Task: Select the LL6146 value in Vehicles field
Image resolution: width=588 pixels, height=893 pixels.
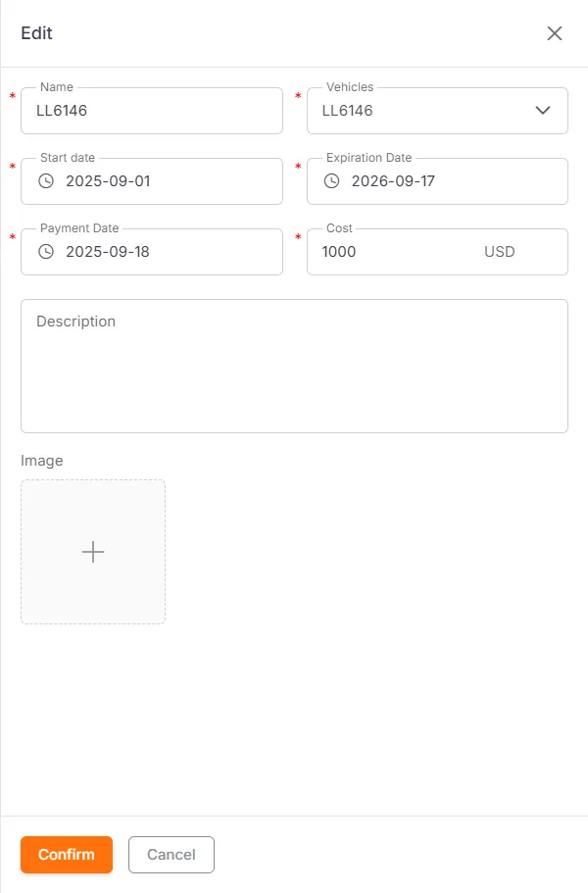Action: point(346,110)
